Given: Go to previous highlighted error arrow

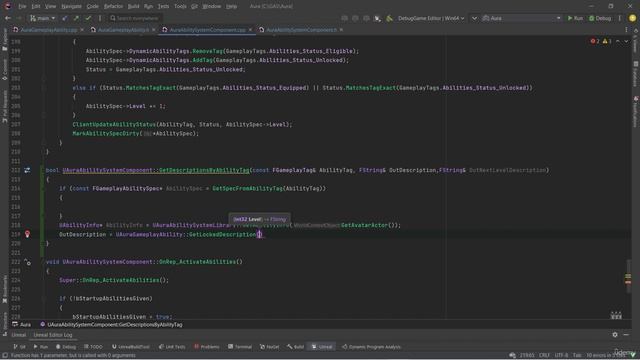Looking at the screenshot, I should click(x=618, y=41).
